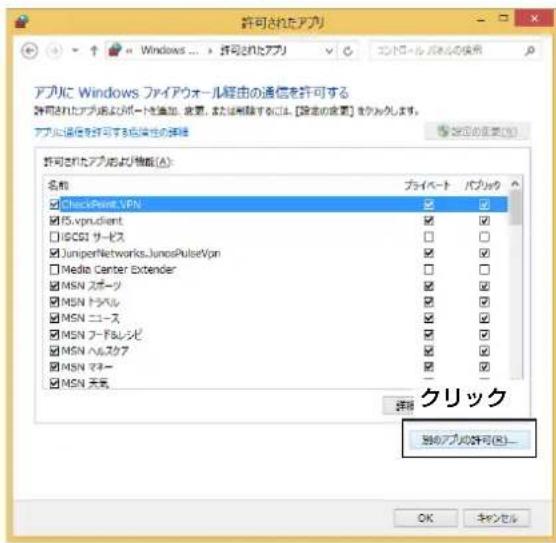Viewport: 556px width, 543px height.
Task: Click 別のアプリの許可(R)... button
Action: (x=469, y=440)
